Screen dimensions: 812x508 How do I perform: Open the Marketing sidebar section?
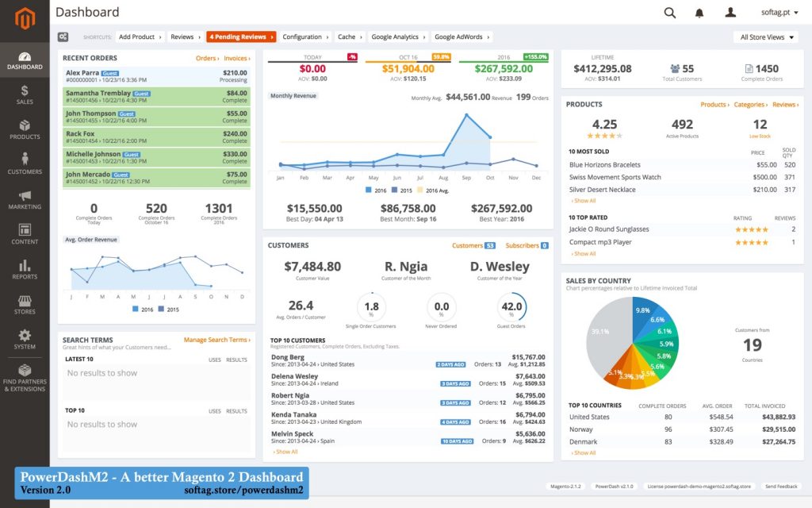point(25,199)
